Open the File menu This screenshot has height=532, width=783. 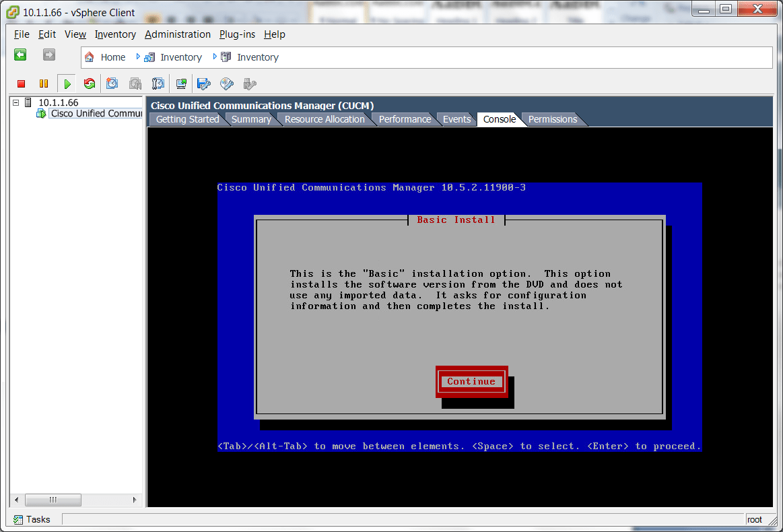pos(22,34)
